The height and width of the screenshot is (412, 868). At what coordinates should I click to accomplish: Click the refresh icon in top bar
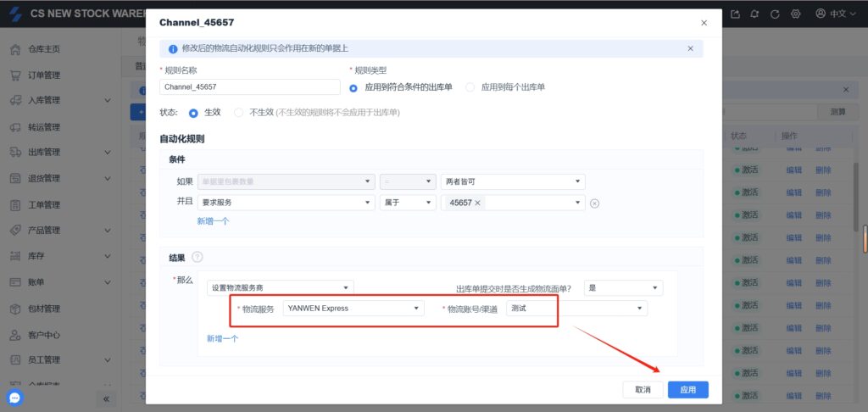tap(775, 14)
